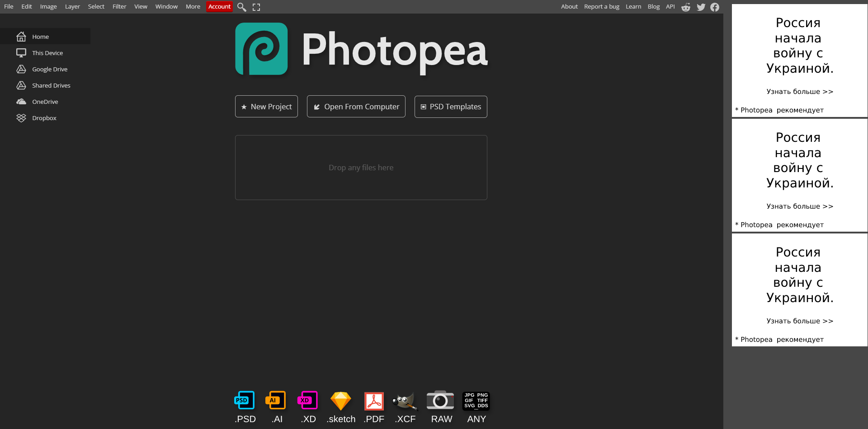Open Photopea's Twitter page icon
The image size is (868, 429).
(701, 7)
